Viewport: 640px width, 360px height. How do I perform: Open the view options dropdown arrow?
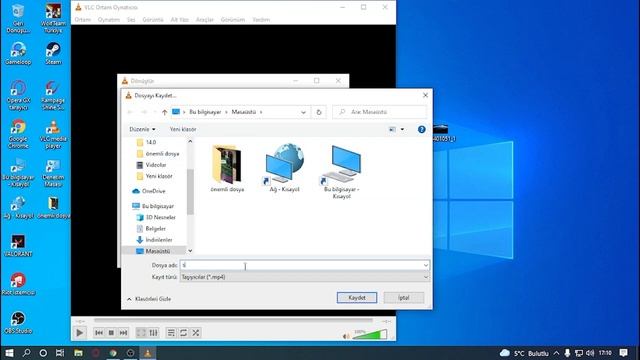point(402,129)
